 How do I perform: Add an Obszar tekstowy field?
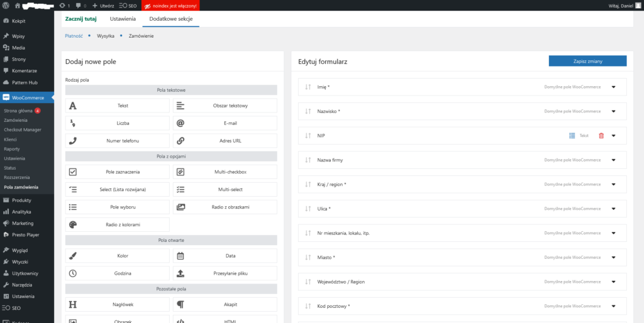pyautogui.click(x=225, y=106)
